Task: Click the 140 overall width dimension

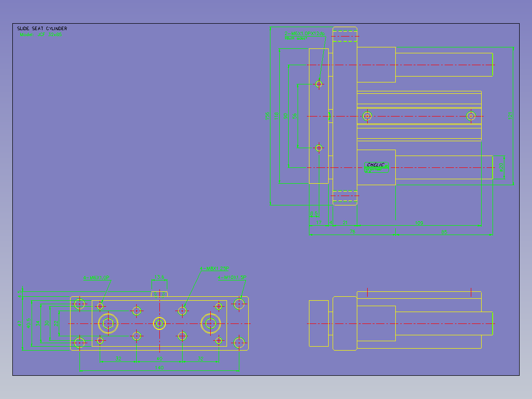Action: tap(159, 368)
